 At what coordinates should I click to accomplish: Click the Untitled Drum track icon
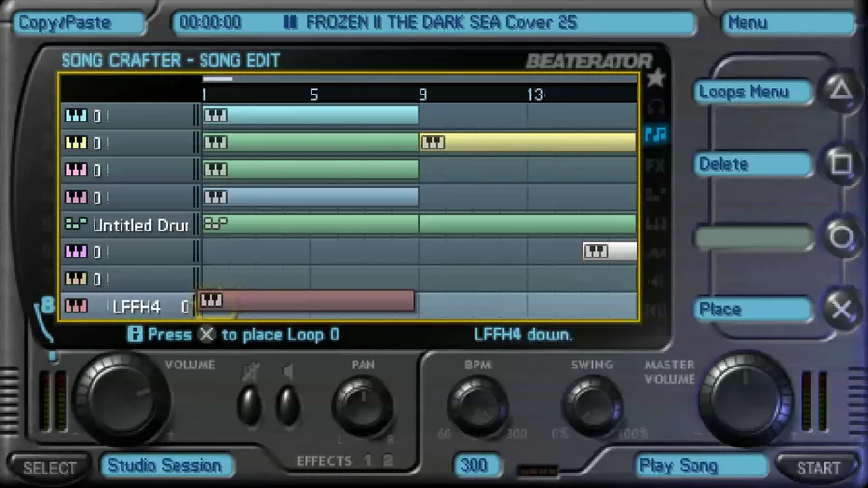76,224
